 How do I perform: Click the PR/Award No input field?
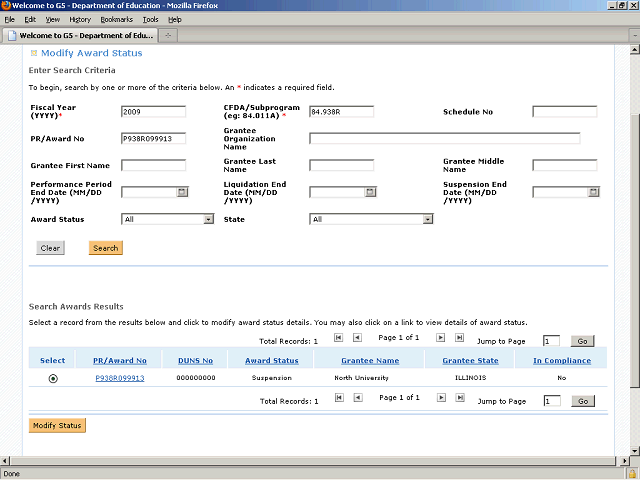153,138
